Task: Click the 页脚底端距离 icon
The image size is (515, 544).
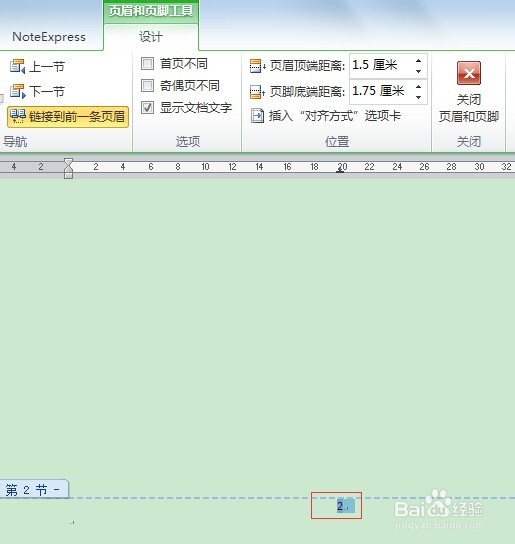Action: 258,92
